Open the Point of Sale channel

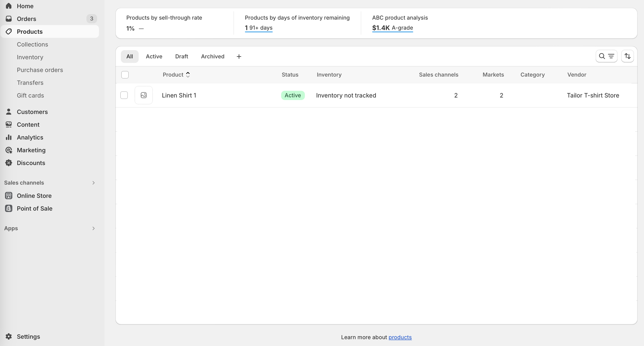click(x=34, y=208)
